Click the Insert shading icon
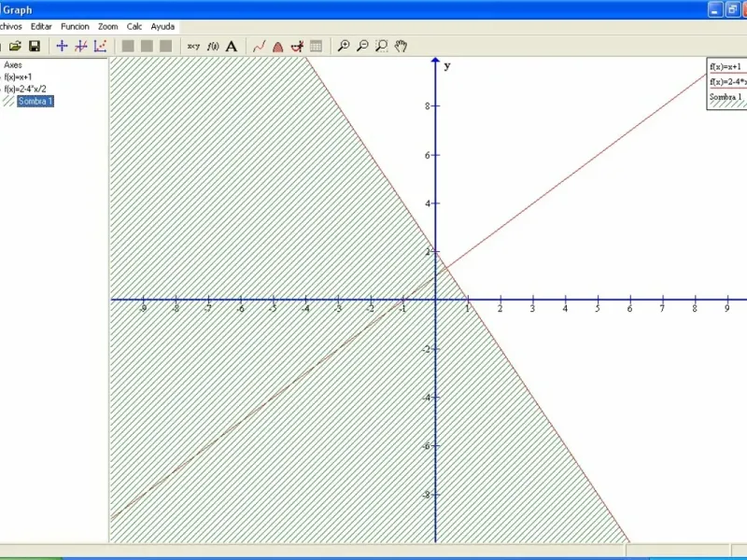Screen dimensions: 747x560 coord(277,46)
